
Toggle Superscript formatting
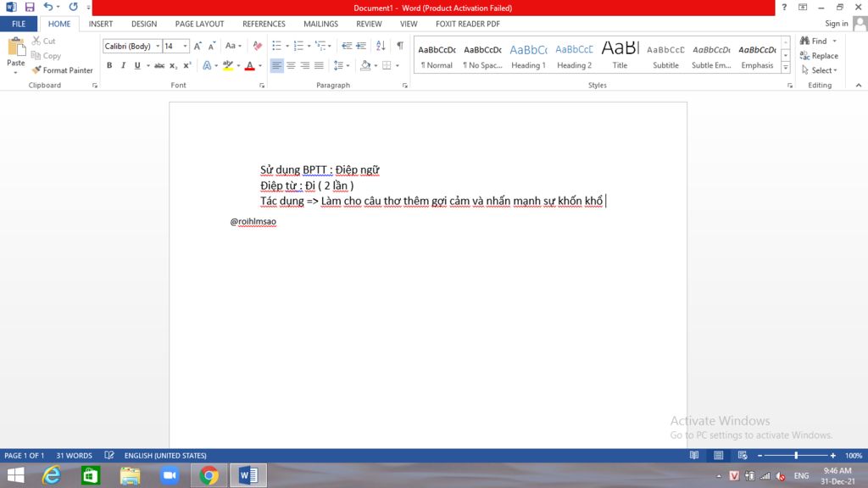(187, 65)
